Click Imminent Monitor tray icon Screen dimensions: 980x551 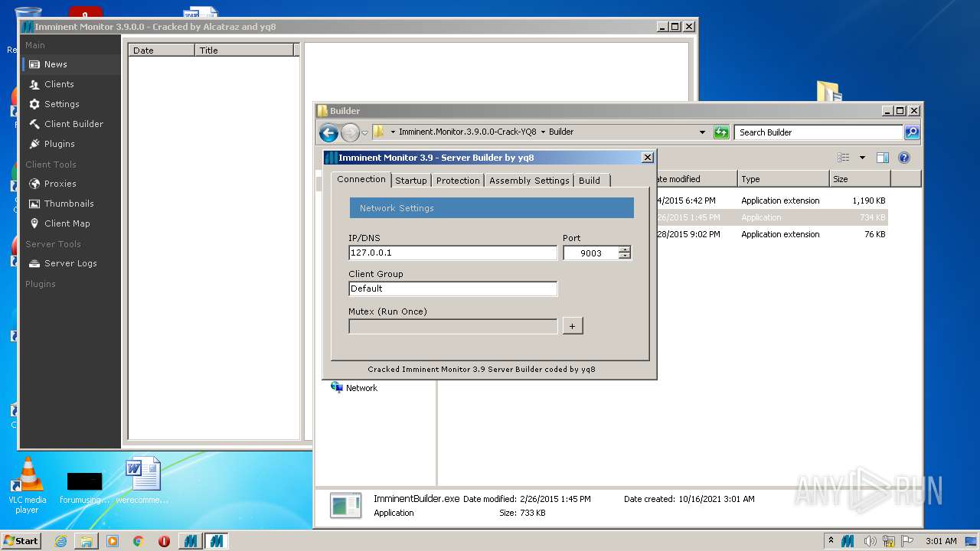coord(848,541)
